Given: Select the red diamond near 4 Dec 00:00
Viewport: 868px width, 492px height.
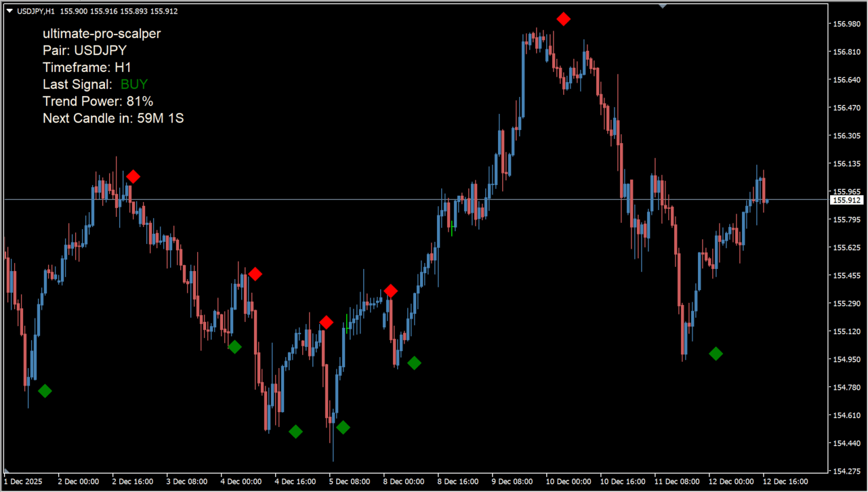Looking at the screenshot, I should 255,274.
